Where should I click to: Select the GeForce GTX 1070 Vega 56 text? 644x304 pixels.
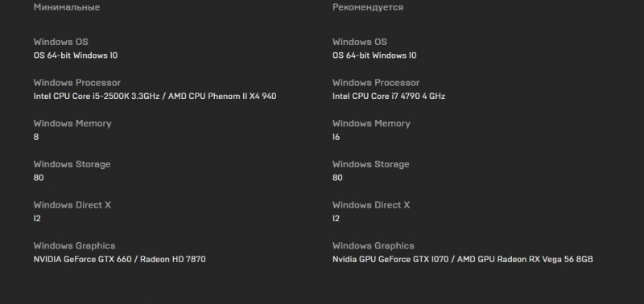pyautogui.click(x=462, y=259)
